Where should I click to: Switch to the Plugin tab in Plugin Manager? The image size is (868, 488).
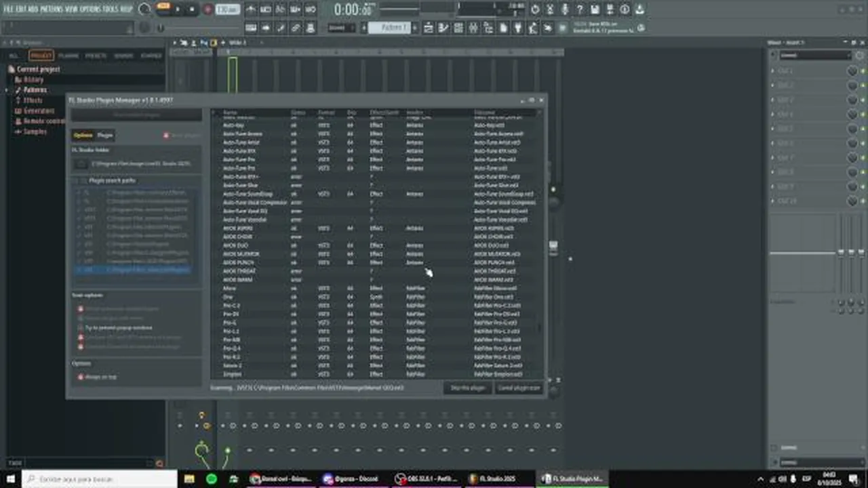point(105,136)
